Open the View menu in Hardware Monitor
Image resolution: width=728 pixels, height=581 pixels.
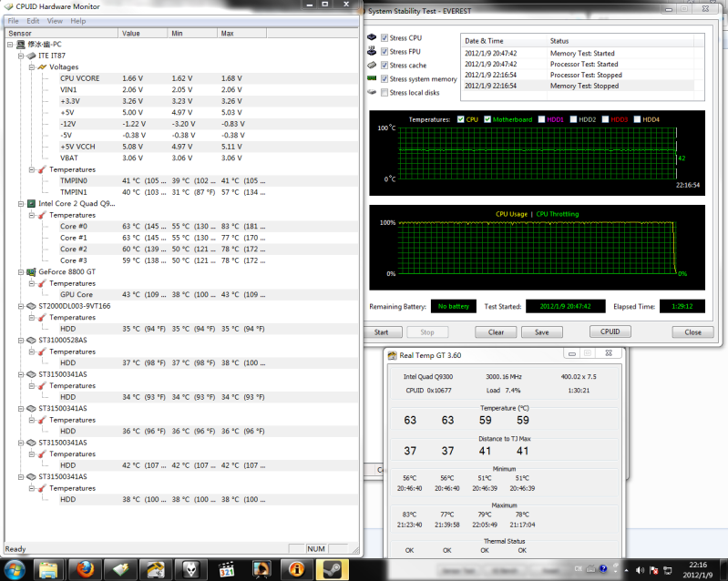click(55, 20)
